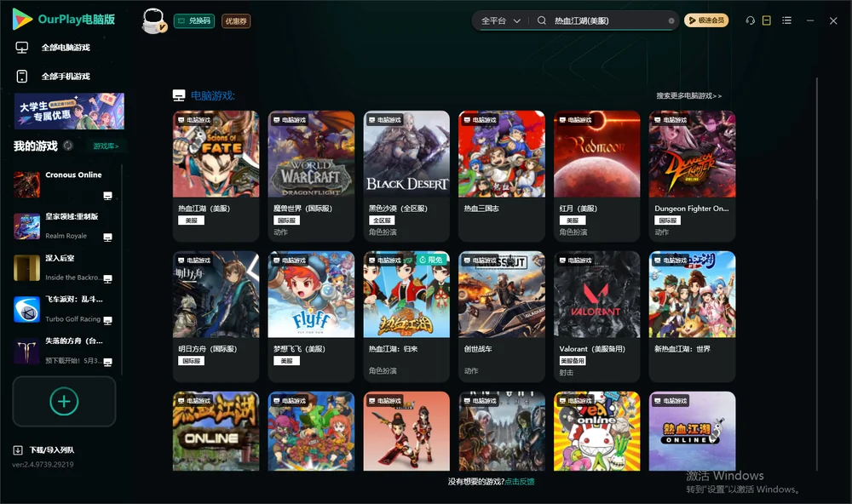Viewport: 852px width, 504px height.
Task: Click the 点击反馈 feedback link
Action: click(x=520, y=481)
